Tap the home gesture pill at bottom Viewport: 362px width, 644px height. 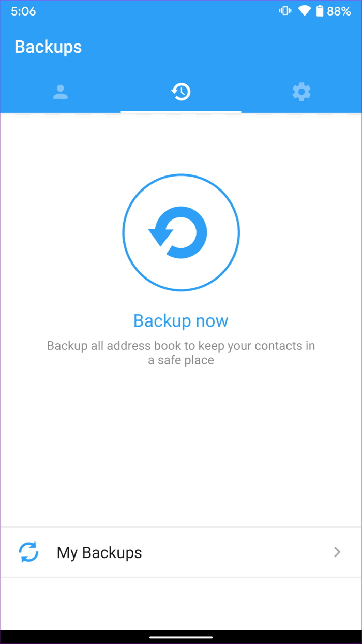181,637
